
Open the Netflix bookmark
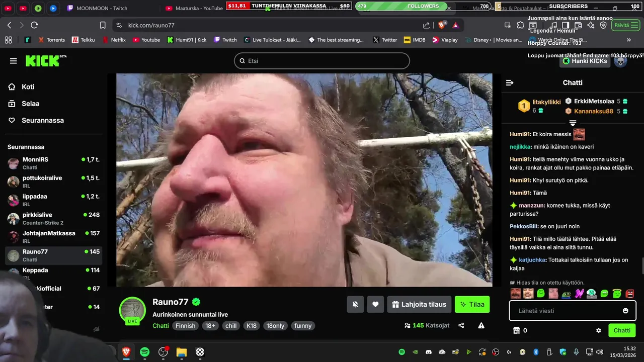[x=114, y=40]
